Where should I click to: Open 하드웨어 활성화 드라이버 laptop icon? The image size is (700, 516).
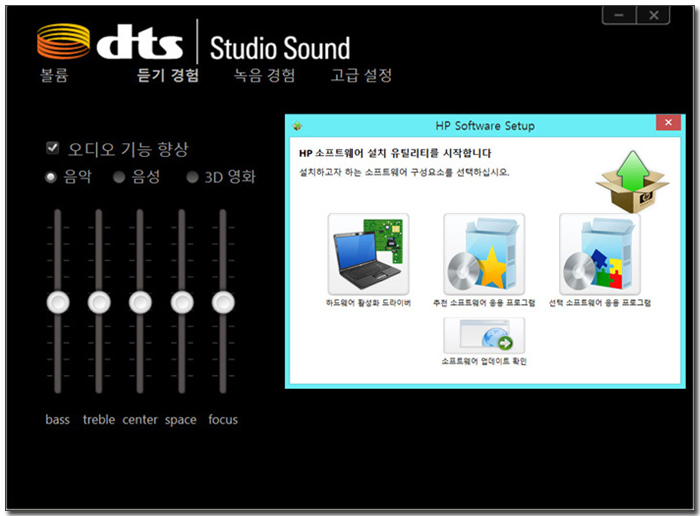point(368,254)
